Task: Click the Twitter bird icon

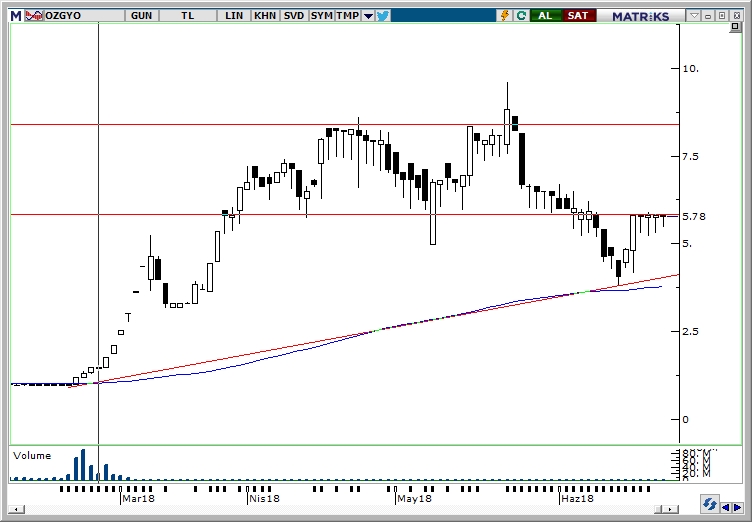Action: click(383, 16)
